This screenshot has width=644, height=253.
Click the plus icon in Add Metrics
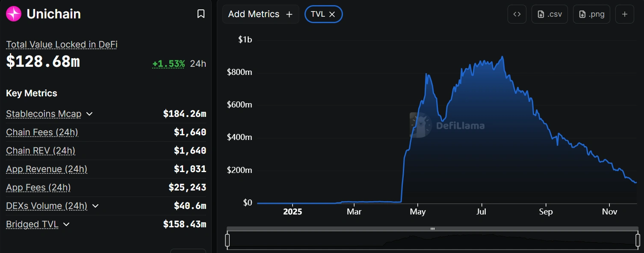289,14
